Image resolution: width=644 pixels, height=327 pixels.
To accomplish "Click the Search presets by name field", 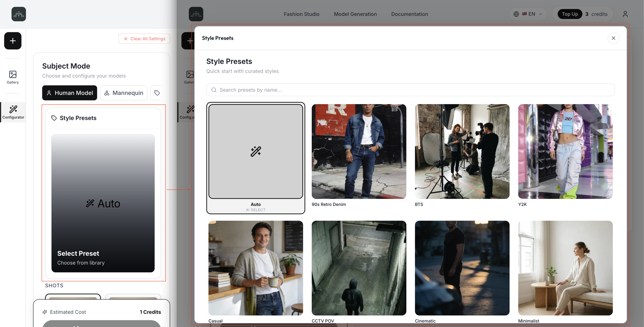I will (411, 90).
